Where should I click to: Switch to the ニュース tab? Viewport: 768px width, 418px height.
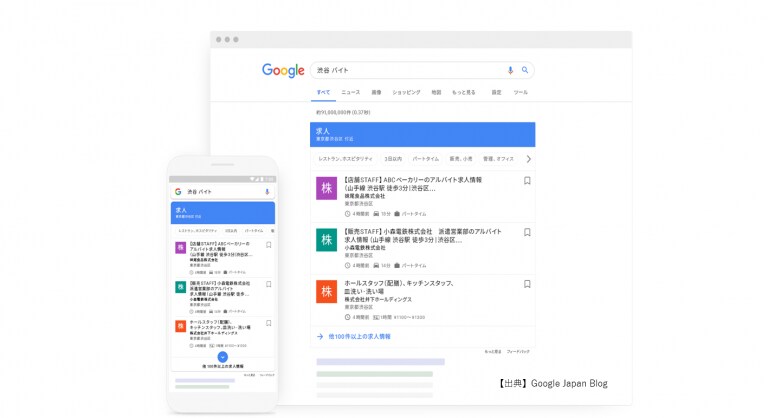tap(351, 92)
